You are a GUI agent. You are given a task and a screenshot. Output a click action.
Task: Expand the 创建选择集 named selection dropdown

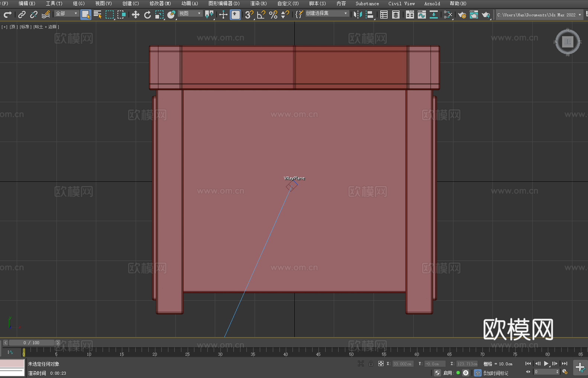pyautogui.click(x=327, y=13)
